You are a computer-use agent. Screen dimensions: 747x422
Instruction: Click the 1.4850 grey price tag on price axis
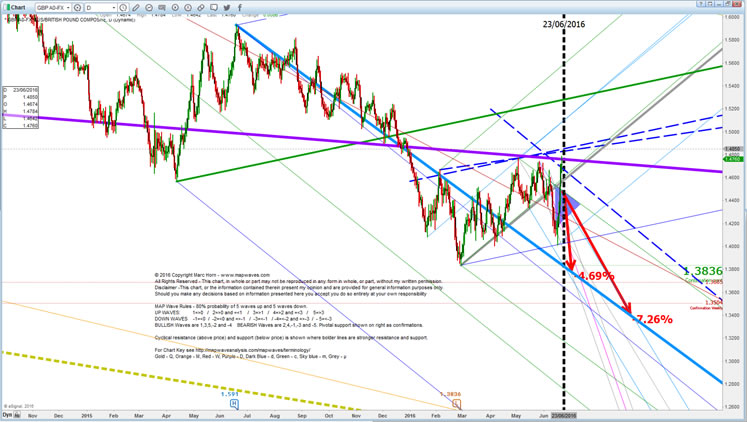click(735, 149)
